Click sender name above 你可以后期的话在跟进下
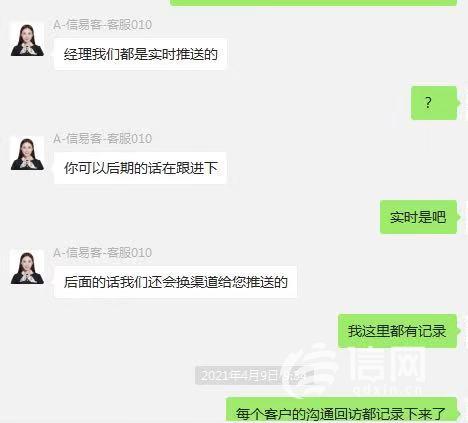468x423 pixels. tap(102, 139)
